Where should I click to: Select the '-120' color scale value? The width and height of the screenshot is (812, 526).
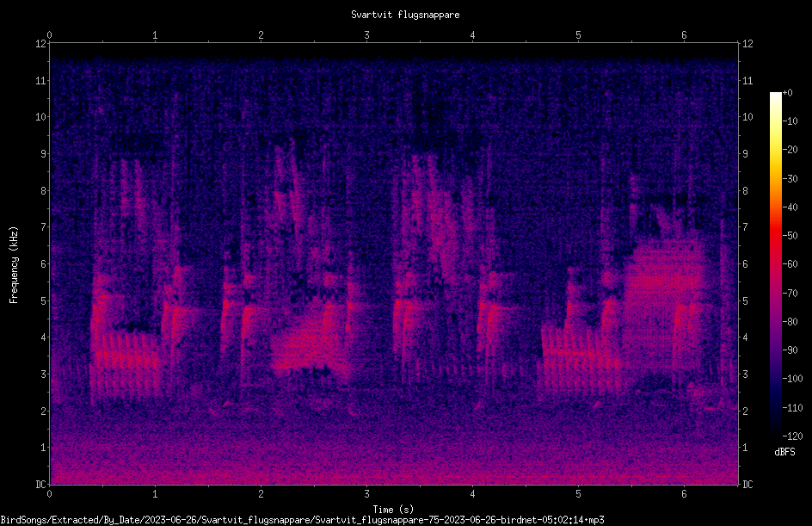[x=792, y=436]
